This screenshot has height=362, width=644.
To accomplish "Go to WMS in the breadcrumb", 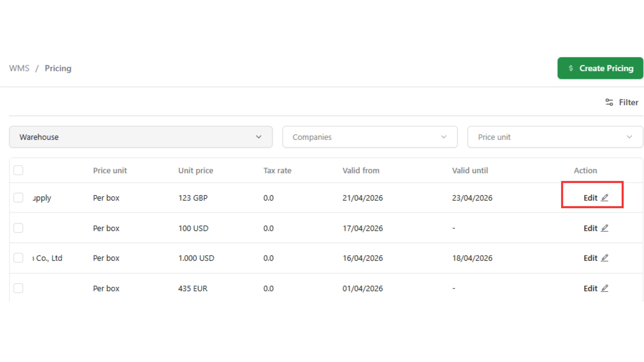I will point(19,68).
